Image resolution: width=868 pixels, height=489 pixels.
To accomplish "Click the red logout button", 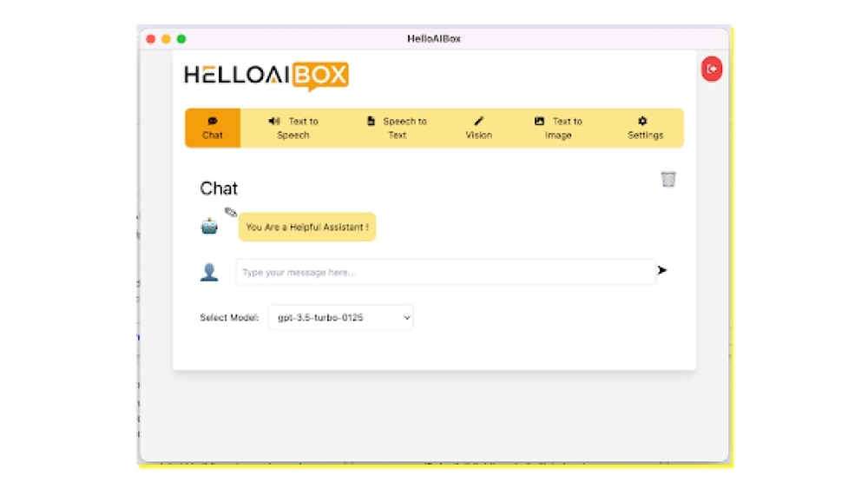I will pyautogui.click(x=712, y=69).
